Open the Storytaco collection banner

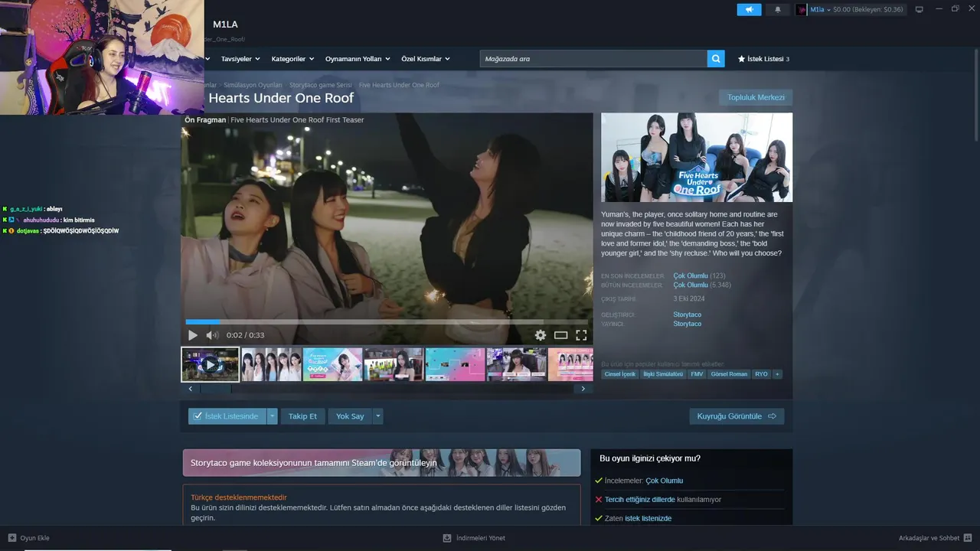(381, 463)
